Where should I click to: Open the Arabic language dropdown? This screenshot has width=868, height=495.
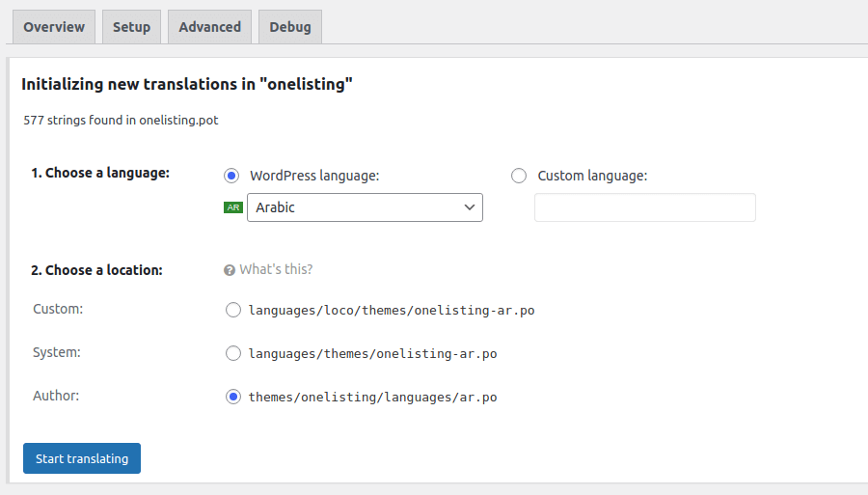click(364, 207)
